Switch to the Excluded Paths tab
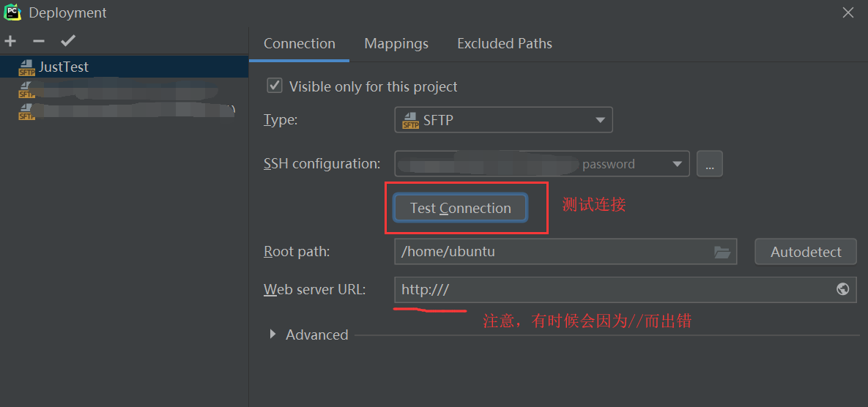868x407 pixels. click(x=505, y=44)
